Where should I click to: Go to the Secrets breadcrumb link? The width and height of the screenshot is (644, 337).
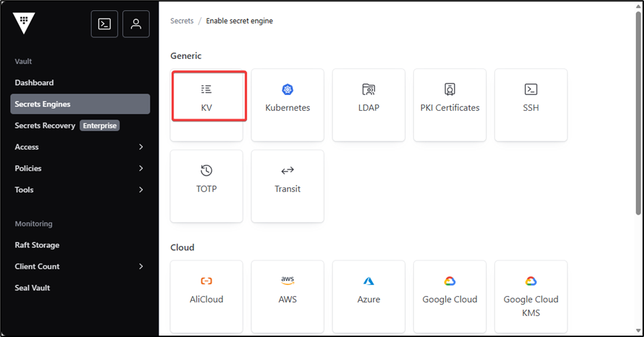pos(182,21)
